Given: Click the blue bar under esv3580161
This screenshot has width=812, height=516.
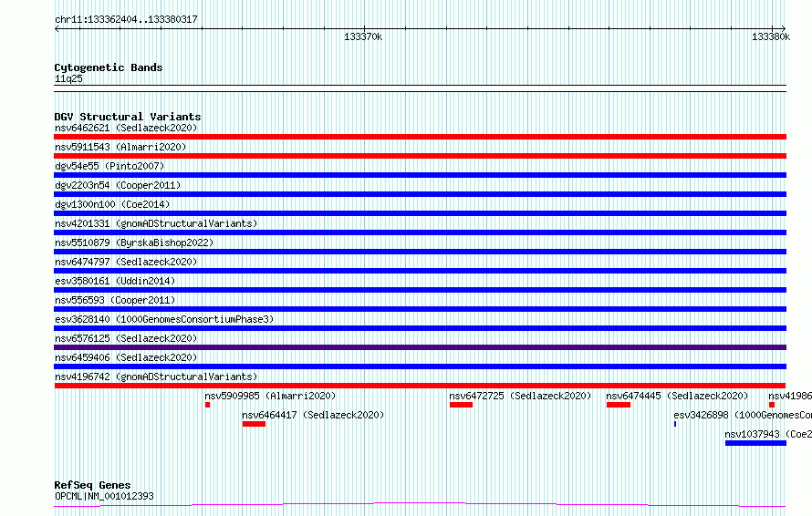Looking at the screenshot, I should (420, 290).
